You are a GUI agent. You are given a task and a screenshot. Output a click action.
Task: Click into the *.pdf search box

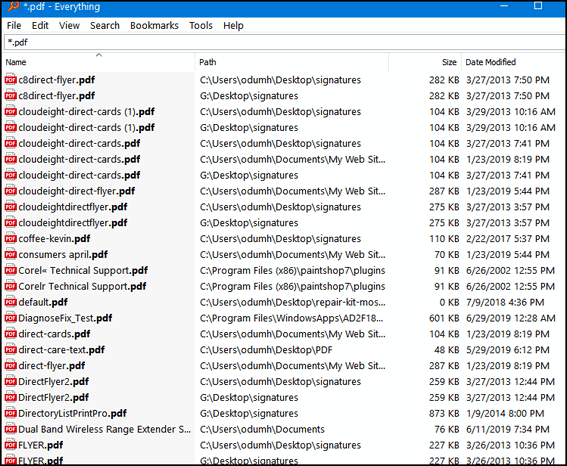tap(285, 42)
